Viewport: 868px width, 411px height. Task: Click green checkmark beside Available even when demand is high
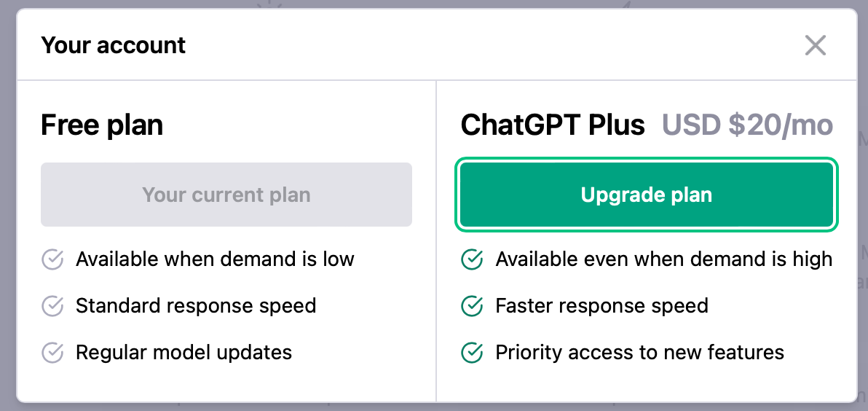pyautogui.click(x=473, y=259)
